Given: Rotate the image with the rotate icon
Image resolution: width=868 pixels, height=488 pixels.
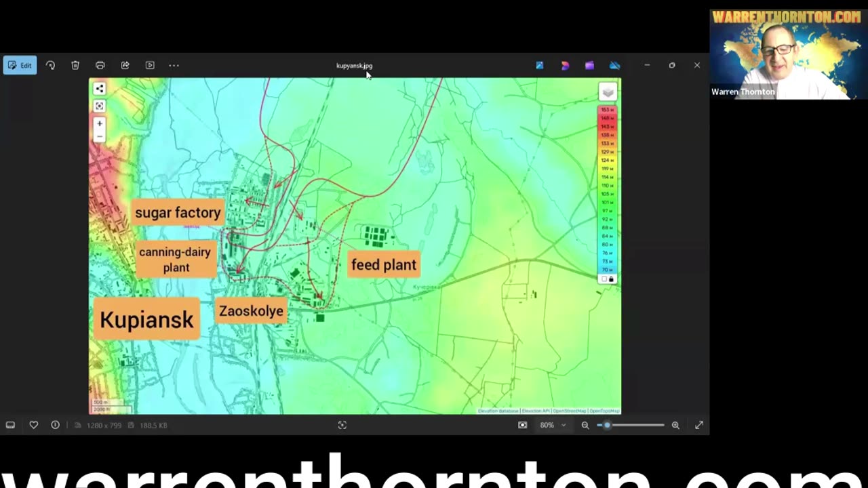Looking at the screenshot, I should coord(50,65).
